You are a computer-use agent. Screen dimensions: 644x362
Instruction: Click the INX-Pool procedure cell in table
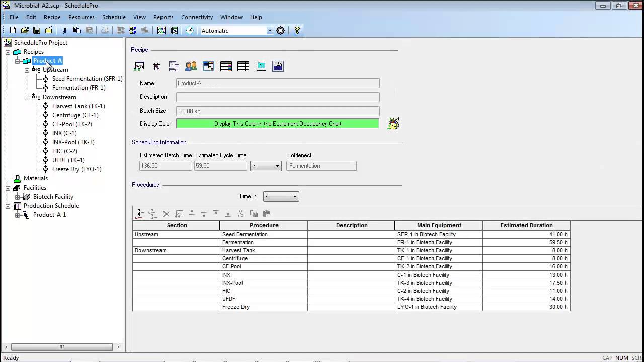point(264,283)
